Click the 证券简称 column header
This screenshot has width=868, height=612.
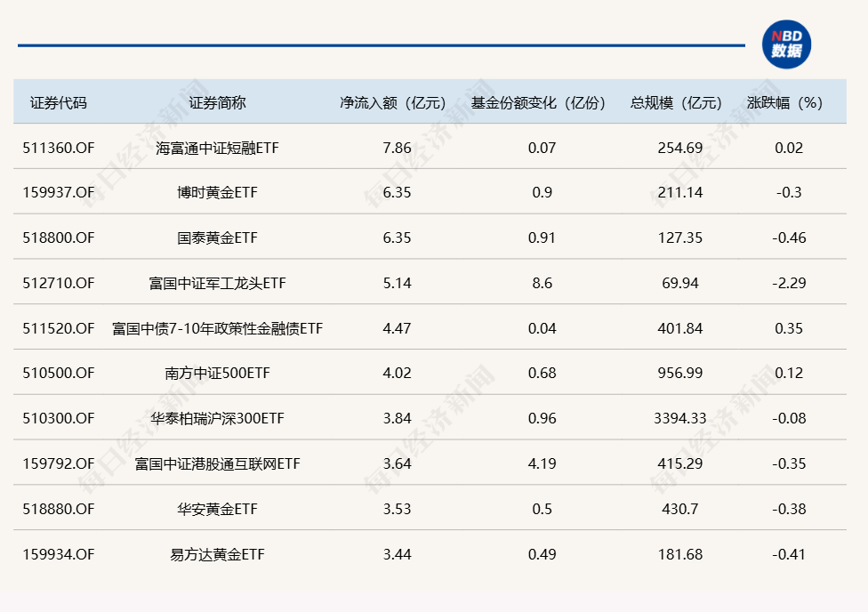tap(217, 102)
